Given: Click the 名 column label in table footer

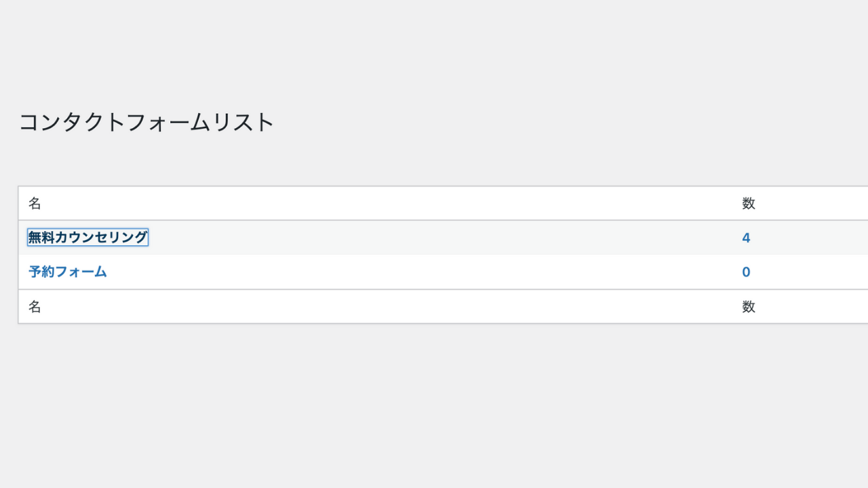Looking at the screenshot, I should 35,307.
